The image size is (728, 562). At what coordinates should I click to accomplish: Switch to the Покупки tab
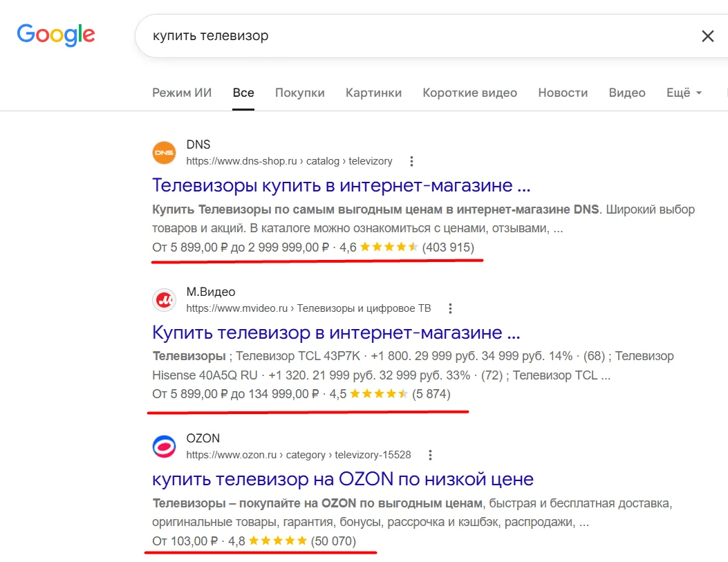[x=300, y=93]
